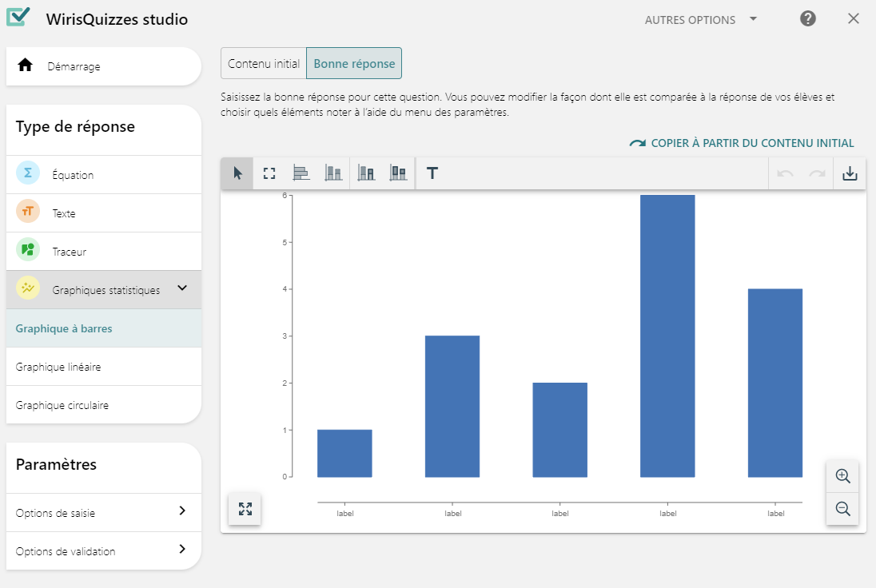Click the text label tool

point(432,173)
